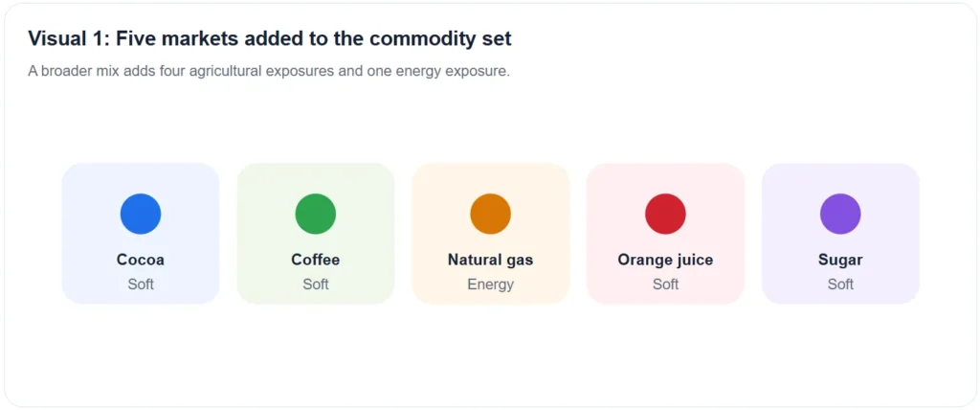Select the light blue Cocoa card background

[x=141, y=234]
